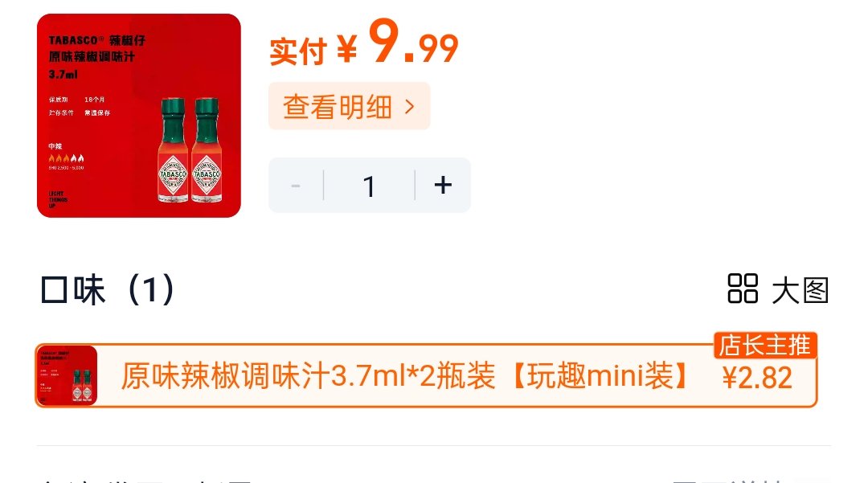Open the large Tabasco product image

[139, 116]
